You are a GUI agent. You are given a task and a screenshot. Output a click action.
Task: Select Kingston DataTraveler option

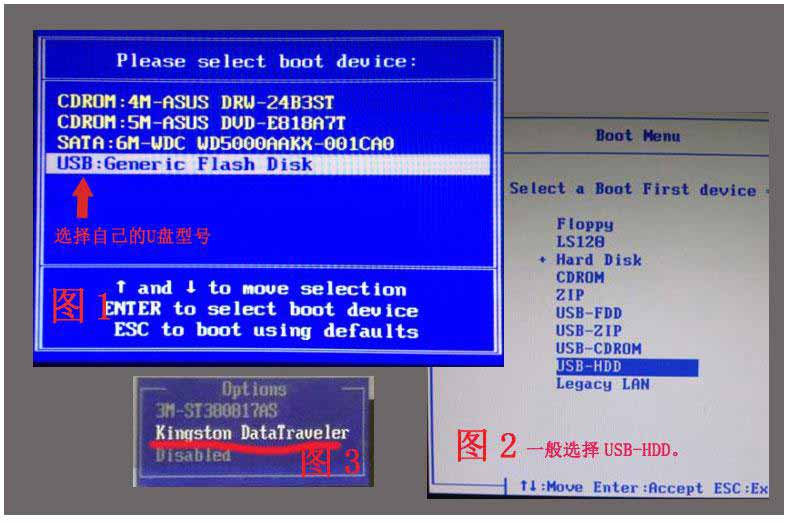(252, 432)
